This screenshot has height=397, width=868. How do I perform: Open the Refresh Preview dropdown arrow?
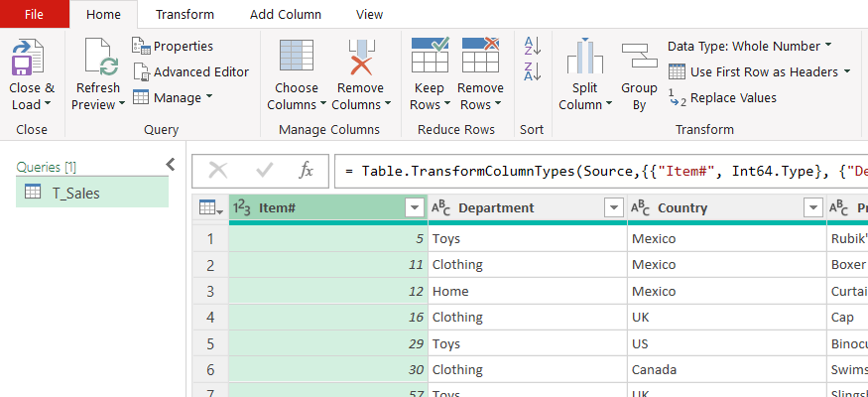tap(121, 104)
